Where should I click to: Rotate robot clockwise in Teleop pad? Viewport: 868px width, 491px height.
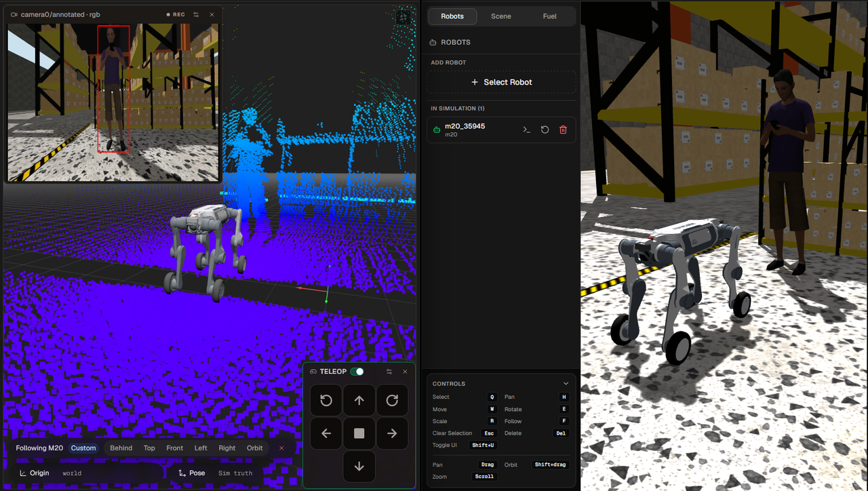pyautogui.click(x=392, y=401)
